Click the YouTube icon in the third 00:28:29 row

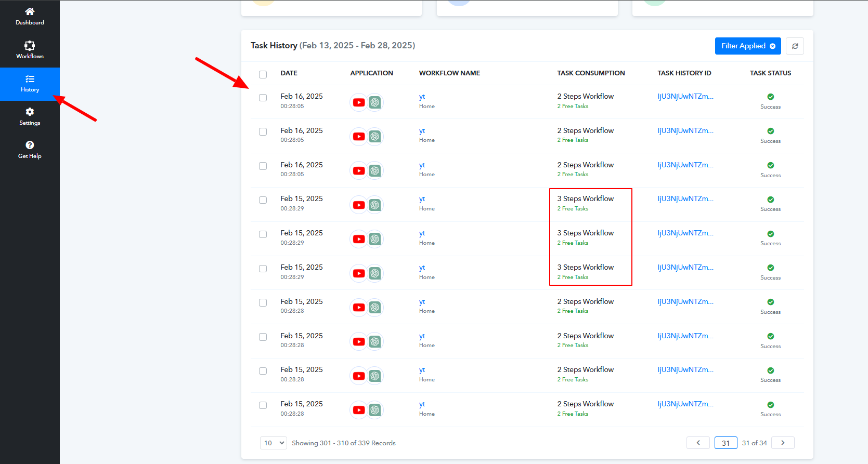[x=359, y=273]
